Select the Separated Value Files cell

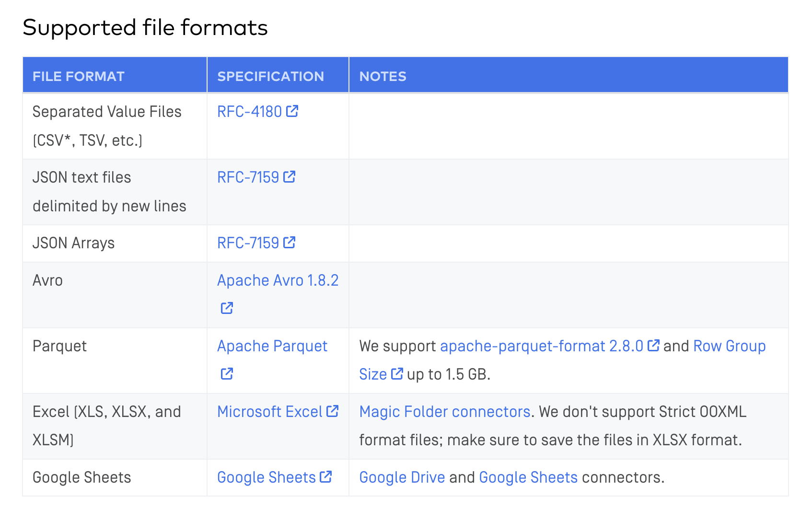click(107, 126)
